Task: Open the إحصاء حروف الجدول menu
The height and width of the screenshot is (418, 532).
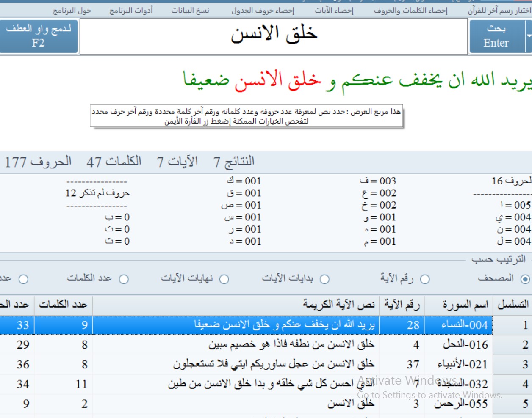Action: coord(263,11)
